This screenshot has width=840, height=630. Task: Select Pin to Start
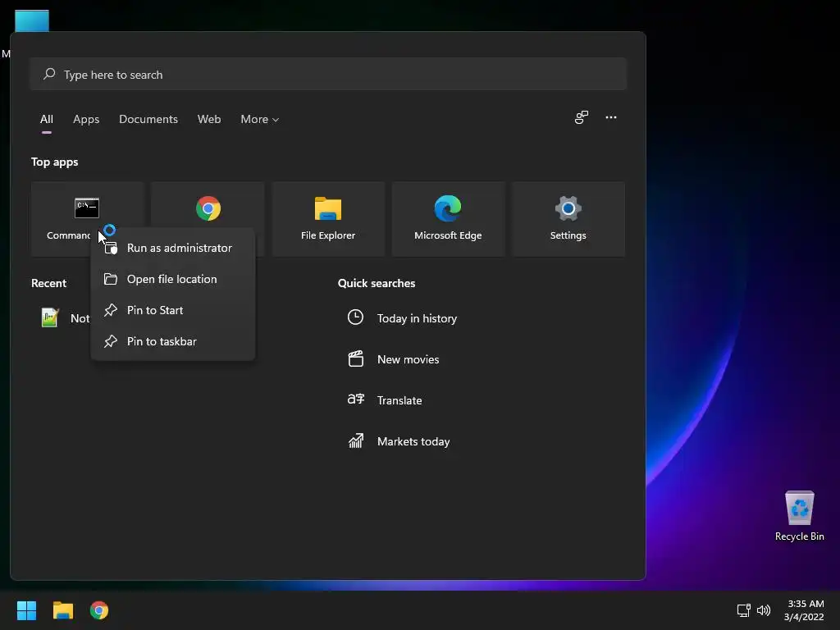tap(173, 310)
